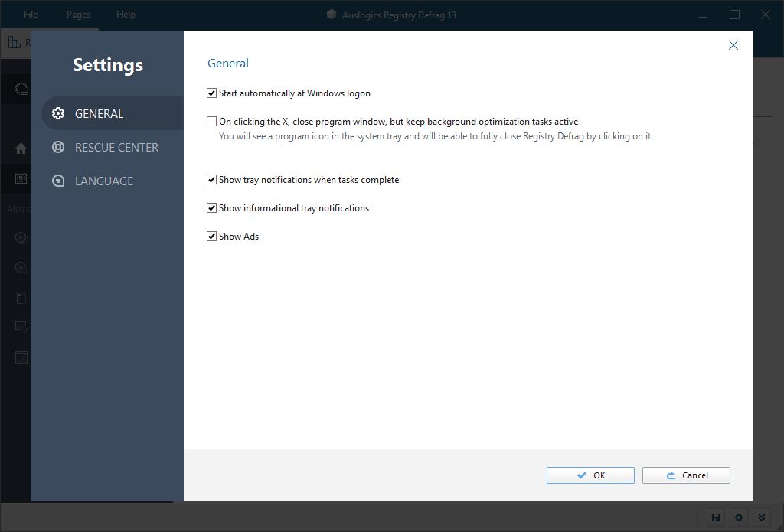This screenshot has width=784, height=532.
Task: Switch to LANGUAGE settings
Action: [113, 181]
